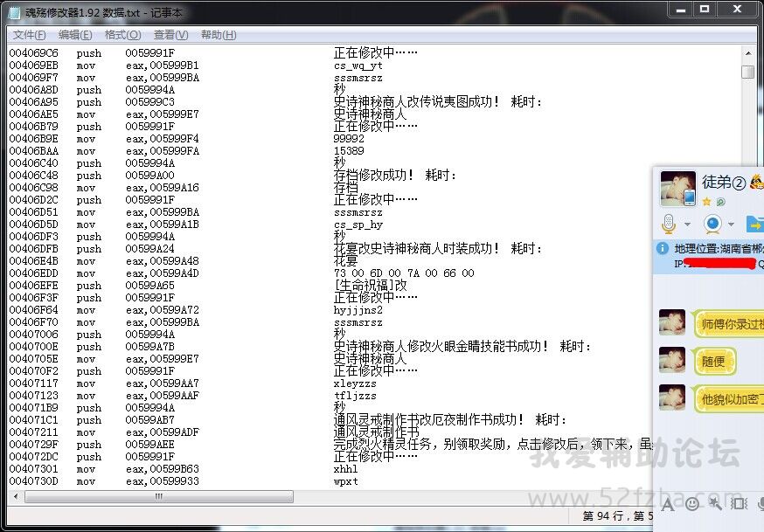Click the avatar beside the 随便 message
764x532 pixels.
(x=672, y=360)
